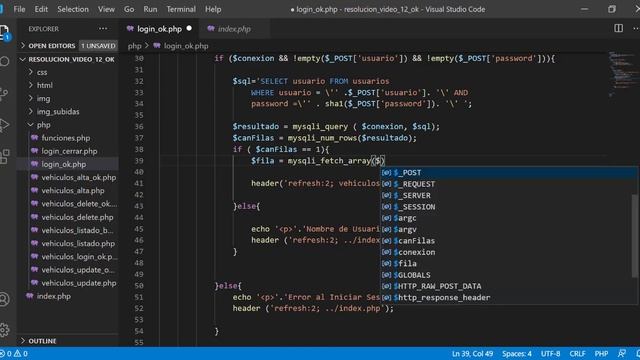Select $argv suggestion in autocomplete
Image resolution: width=640 pixels, height=360 pixels.
pyautogui.click(x=509, y=229)
